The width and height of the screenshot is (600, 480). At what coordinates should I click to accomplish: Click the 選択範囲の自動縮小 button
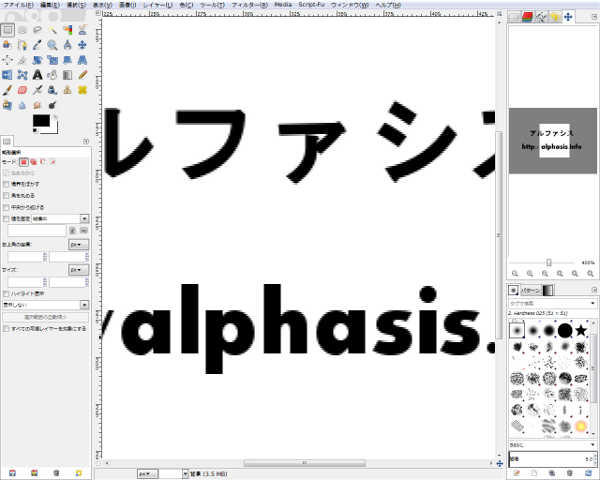[x=46, y=317]
